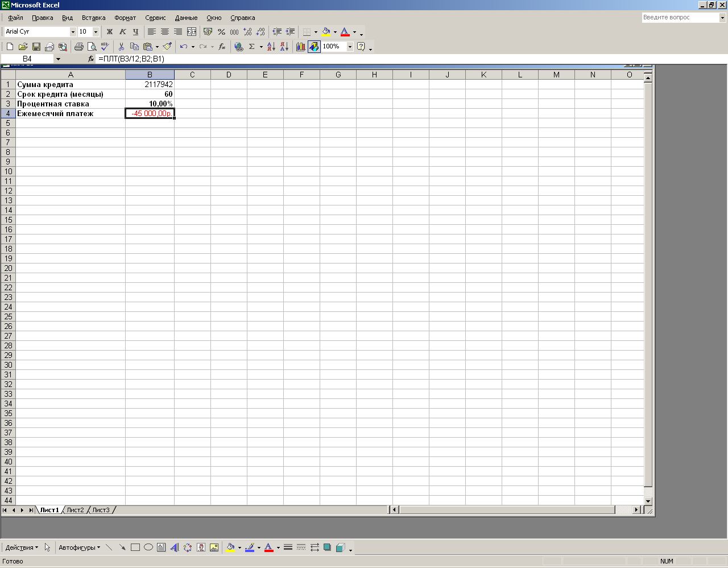Switch to the Лист3 sheet tab
This screenshot has width=728, height=568.
[x=101, y=510]
